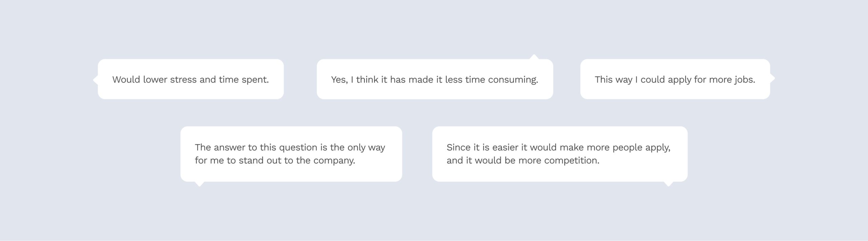Click the 'apply for more jobs' speech bubble
Viewport: 868px width, 241px height.
point(675,79)
